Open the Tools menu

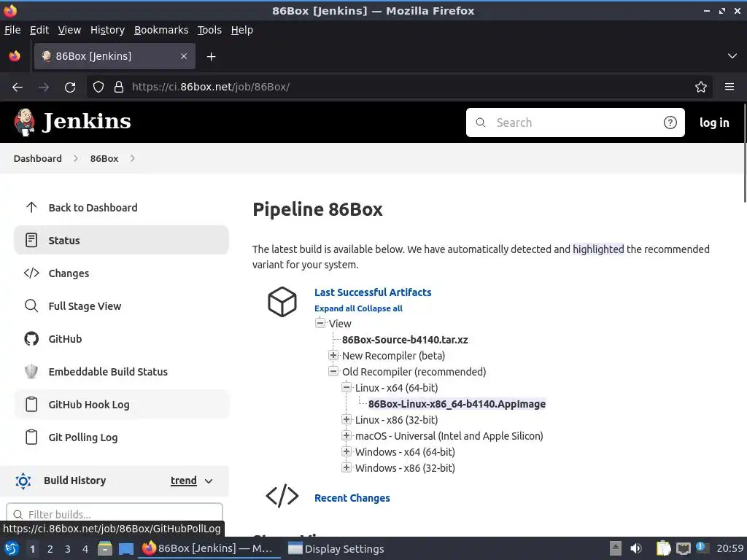tap(209, 30)
